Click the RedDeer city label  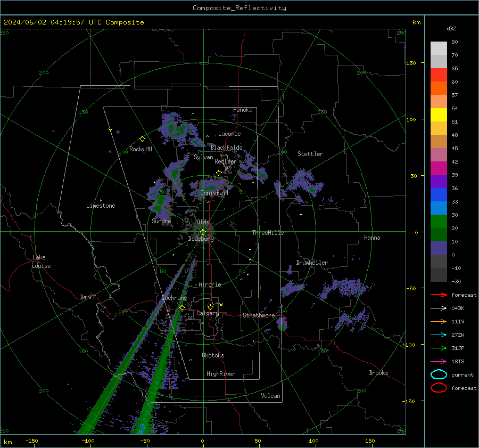[226, 161]
